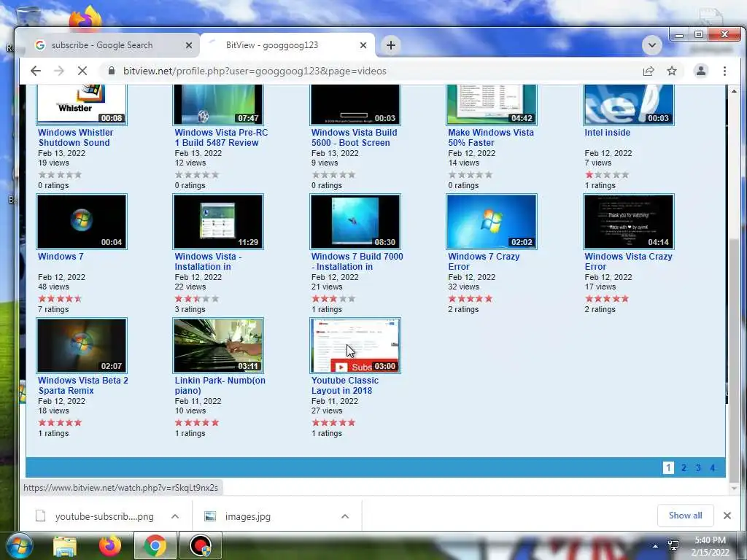Click the Linkin Park piano video thumbnail

point(218,345)
